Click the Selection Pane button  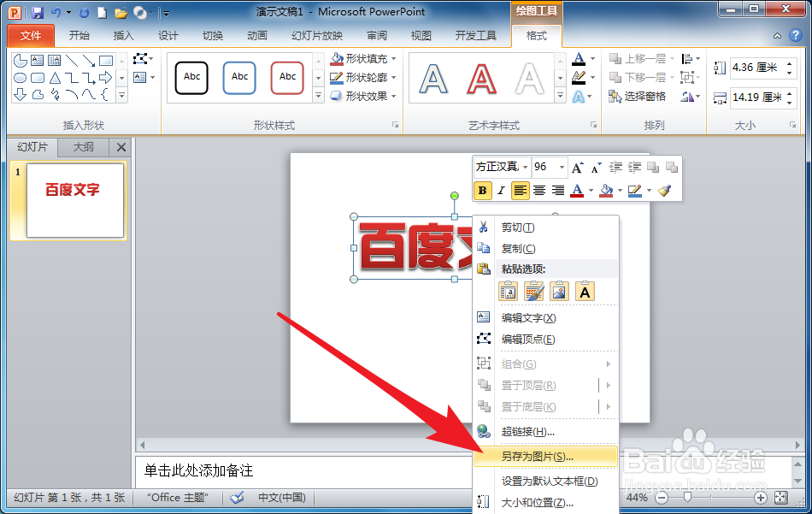tap(638, 97)
